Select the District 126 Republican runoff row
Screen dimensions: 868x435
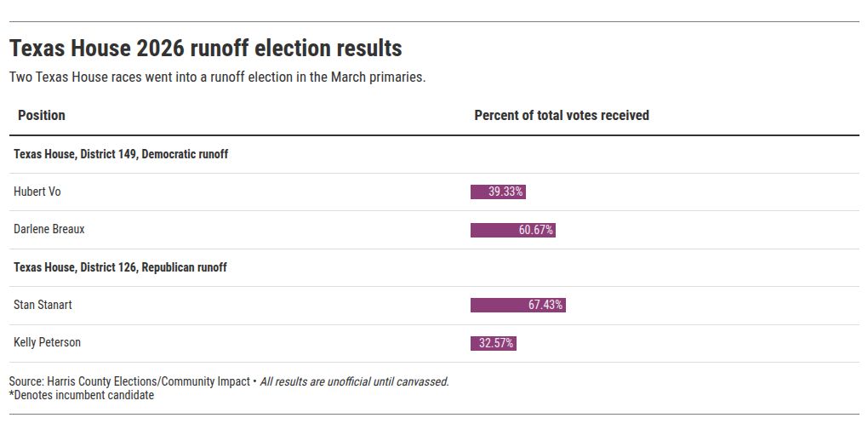pyautogui.click(x=434, y=267)
